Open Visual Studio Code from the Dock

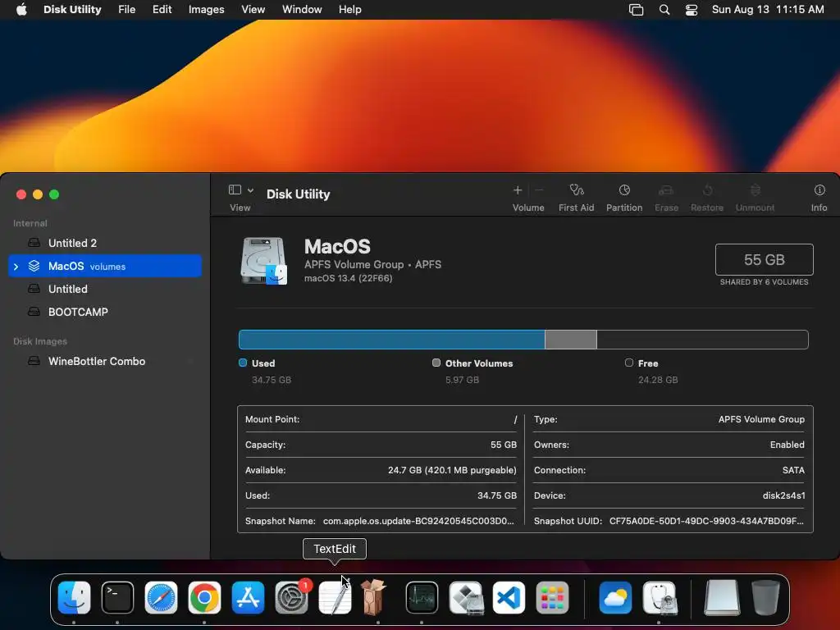click(x=509, y=597)
